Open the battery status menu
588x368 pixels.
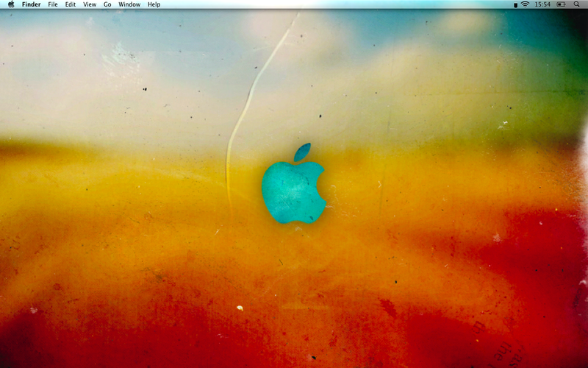[x=561, y=4]
